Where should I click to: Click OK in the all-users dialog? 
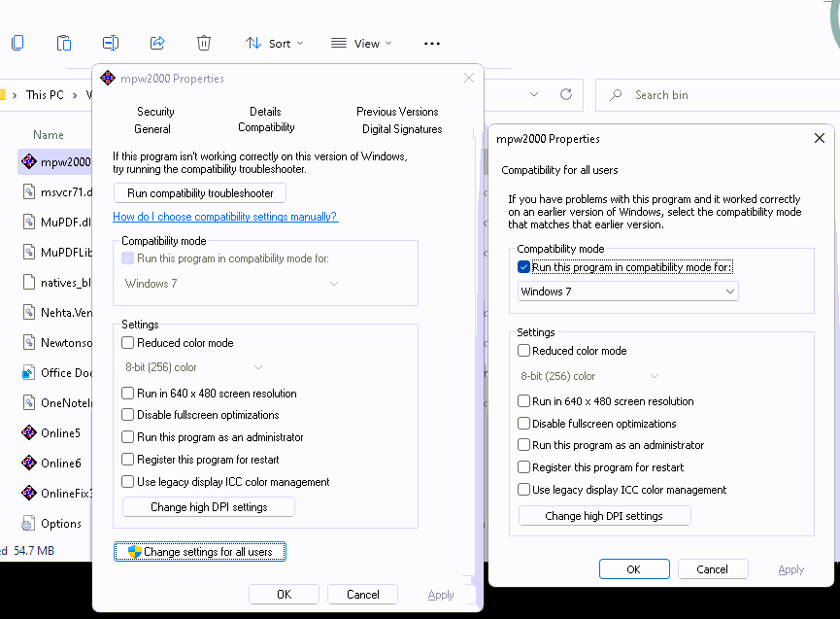634,569
